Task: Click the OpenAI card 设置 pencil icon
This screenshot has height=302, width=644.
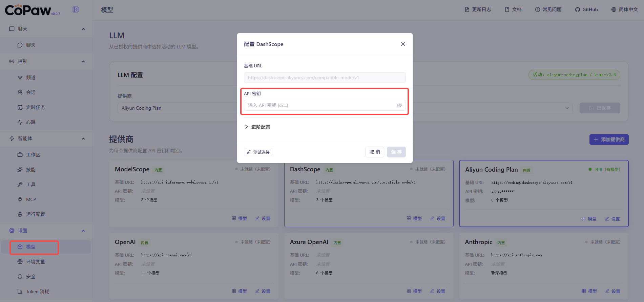Action: 257,291
